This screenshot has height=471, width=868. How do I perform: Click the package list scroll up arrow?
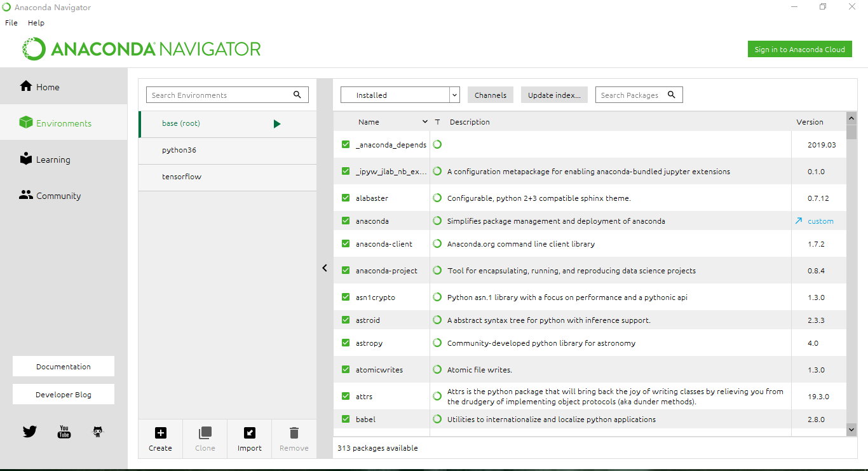pyautogui.click(x=851, y=118)
